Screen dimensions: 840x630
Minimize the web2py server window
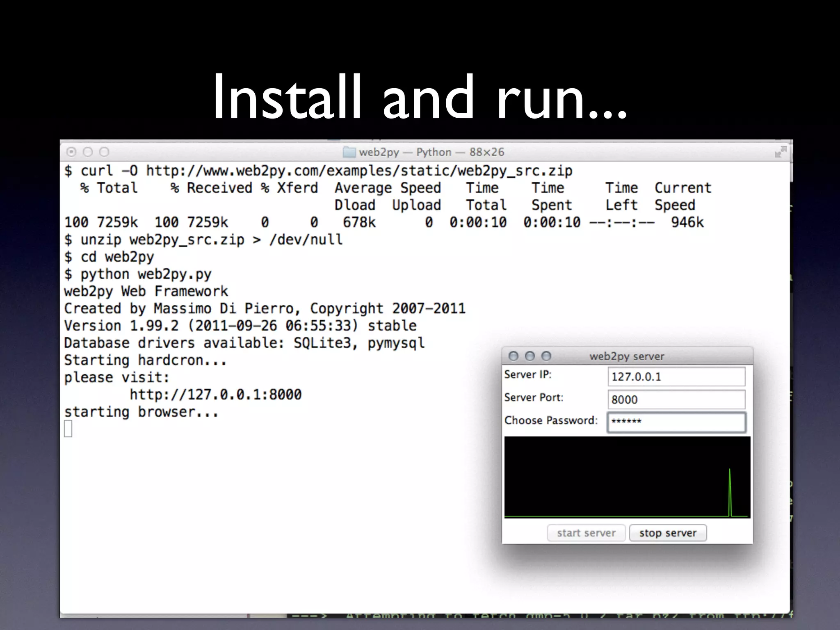(530, 356)
